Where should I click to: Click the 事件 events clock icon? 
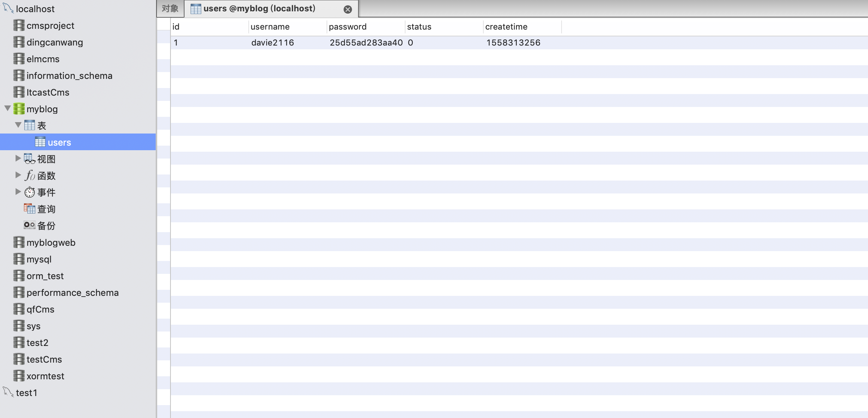(x=30, y=192)
